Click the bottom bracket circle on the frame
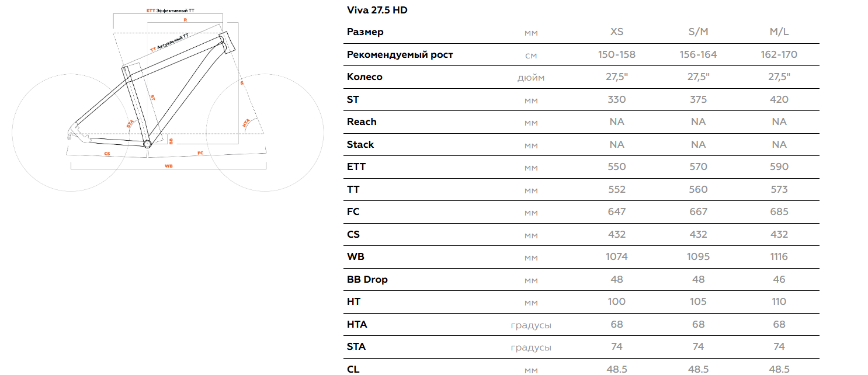The width and height of the screenshot is (868, 375). click(147, 143)
